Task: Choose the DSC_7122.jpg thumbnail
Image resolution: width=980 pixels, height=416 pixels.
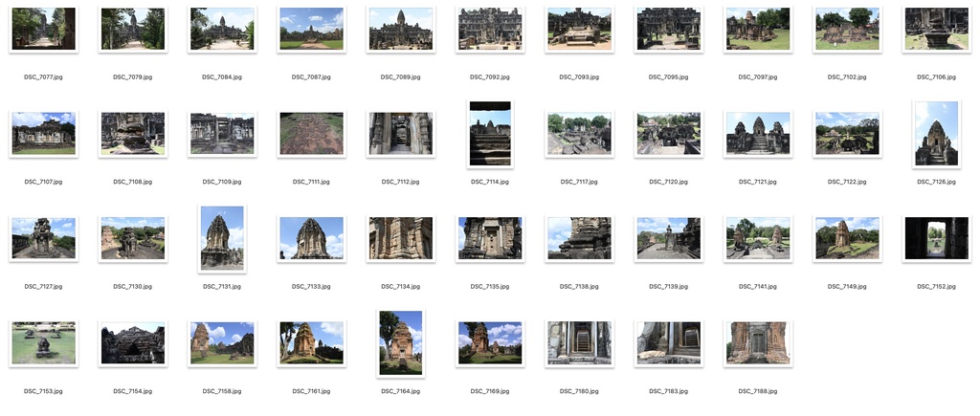Action: pos(848,134)
